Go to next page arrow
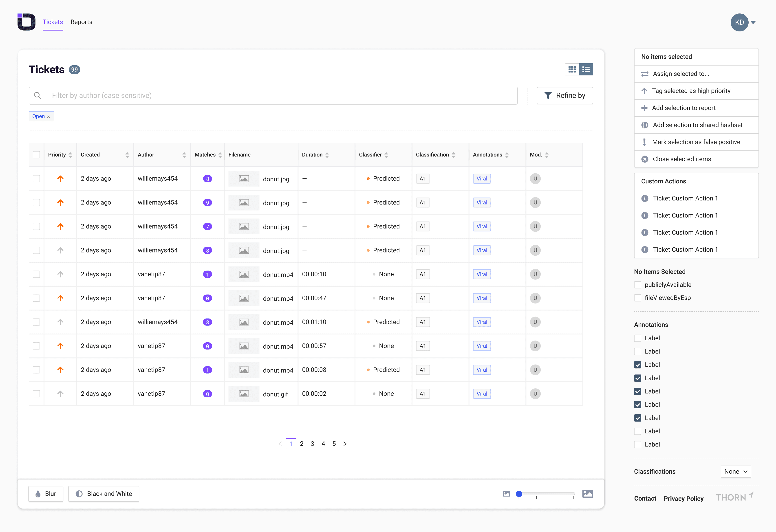This screenshot has height=532, width=776. coord(345,444)
